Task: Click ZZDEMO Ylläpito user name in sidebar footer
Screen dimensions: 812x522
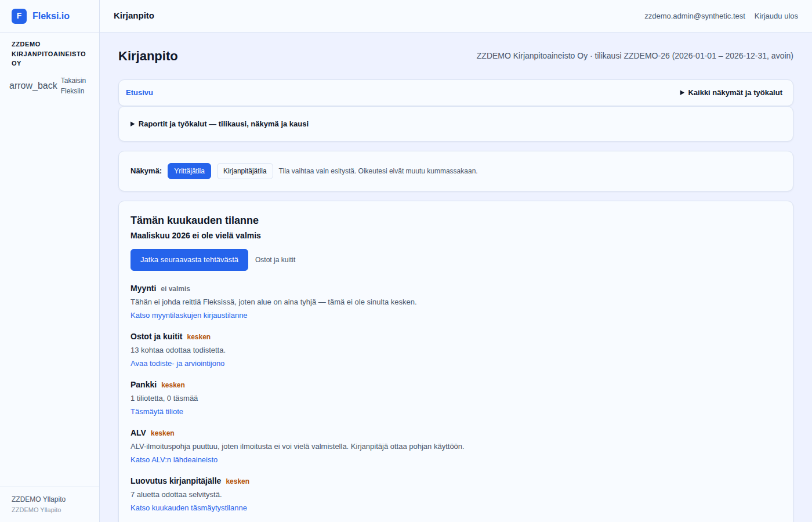Action: 39,499
